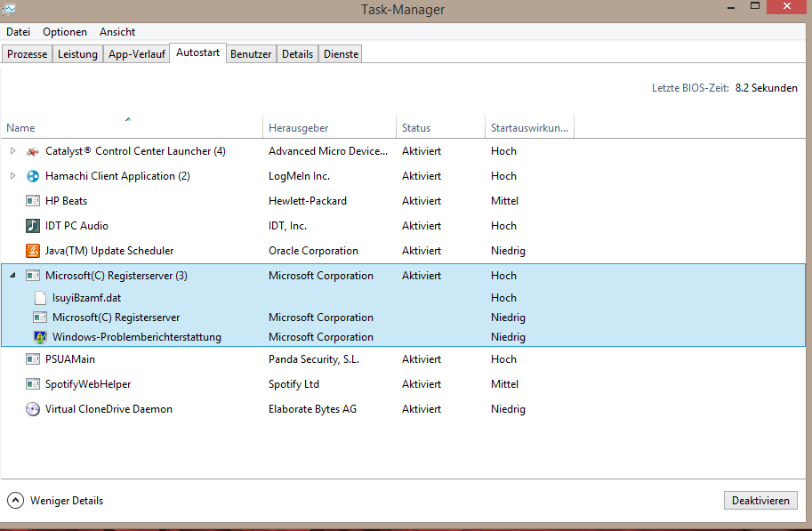Switch to the Prozesse tab
This screenshot has width=812, height=531.
tap(27, 54)
